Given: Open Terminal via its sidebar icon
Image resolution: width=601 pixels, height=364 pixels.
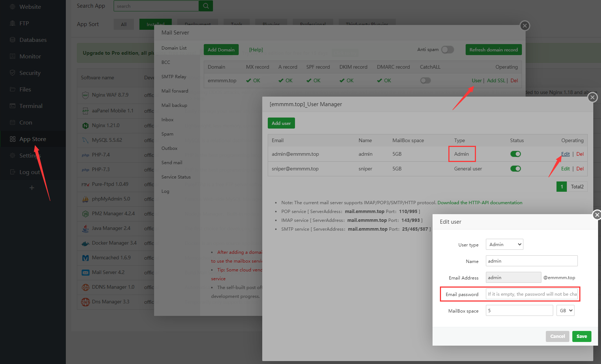Looking at the screenshot, I should (13, 106).
